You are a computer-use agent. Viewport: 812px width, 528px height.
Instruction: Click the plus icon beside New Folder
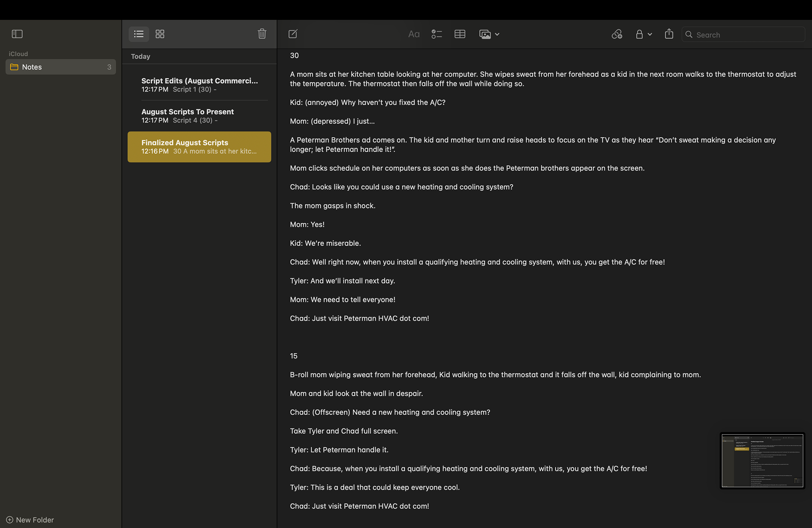pyautogui.click(x=9, y=520)
